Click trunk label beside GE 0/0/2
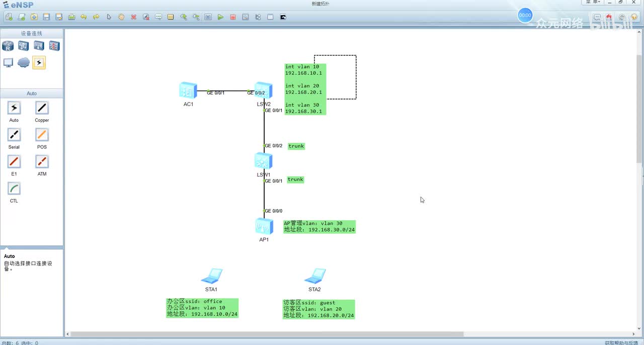644x345 pixels. point(296,146)
